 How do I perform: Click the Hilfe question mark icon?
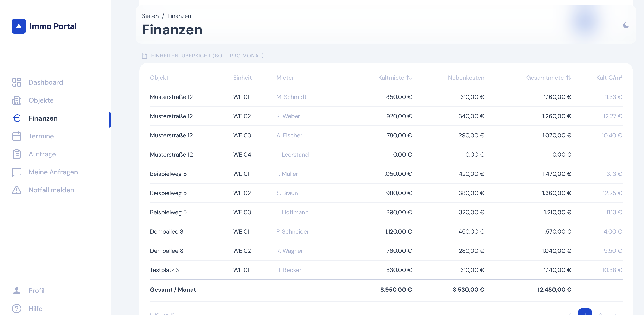[16, 309]
